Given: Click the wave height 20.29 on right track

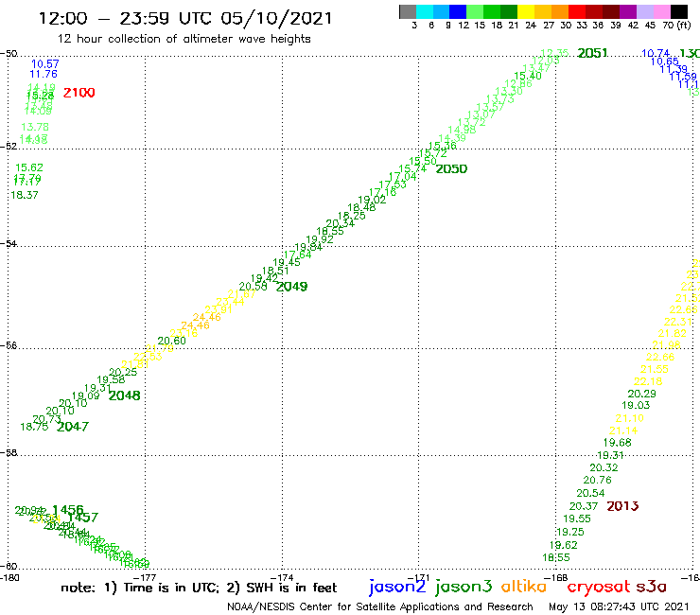Looking at the screenshot, I should tap(641, 394).
